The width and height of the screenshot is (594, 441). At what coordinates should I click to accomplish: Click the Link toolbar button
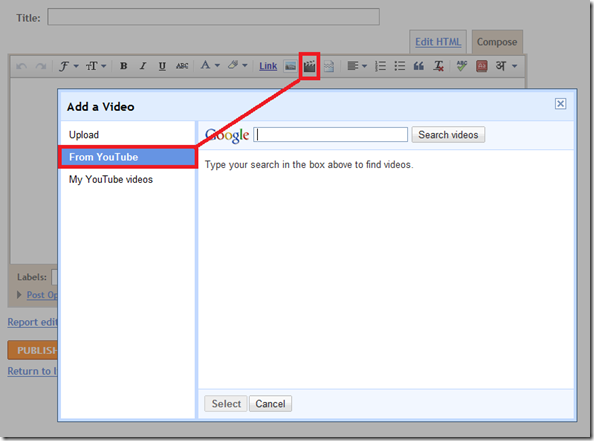[268, 66]
